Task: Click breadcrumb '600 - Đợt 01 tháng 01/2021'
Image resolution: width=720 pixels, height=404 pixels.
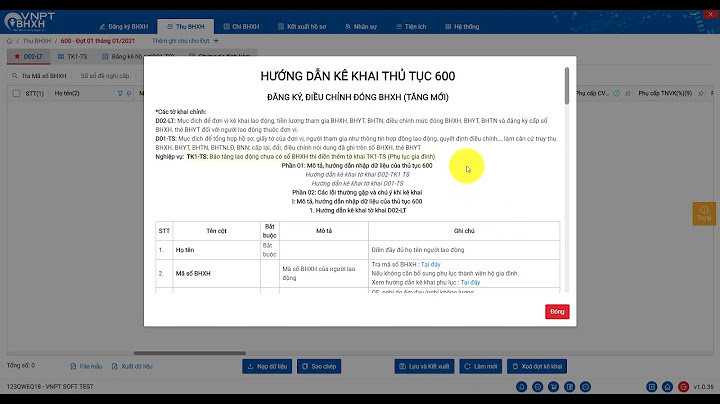Action: coord(98,41)
